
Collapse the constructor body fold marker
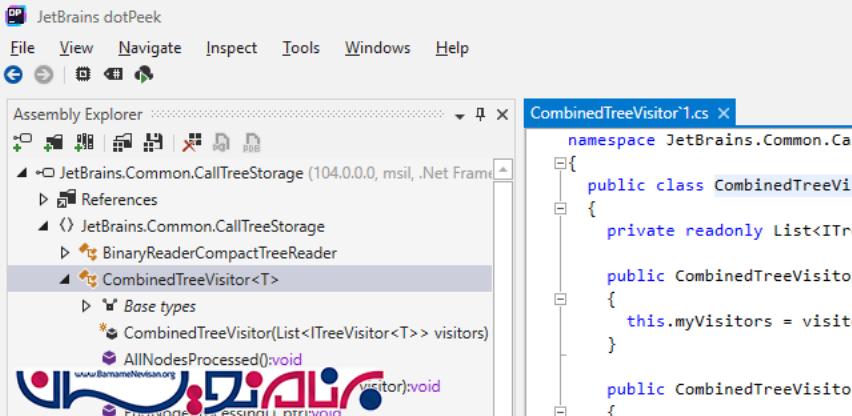(x=560, y=299)
